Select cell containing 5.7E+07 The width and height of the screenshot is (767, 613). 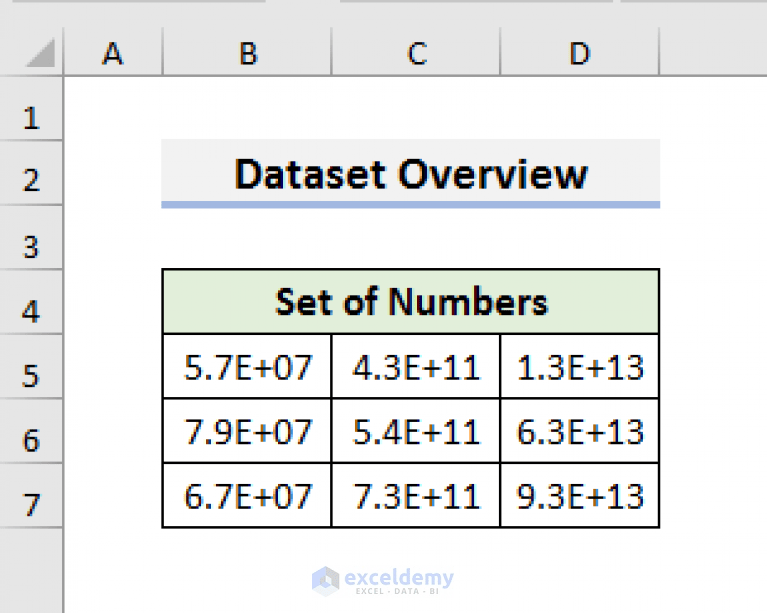(x=247, y=366)
